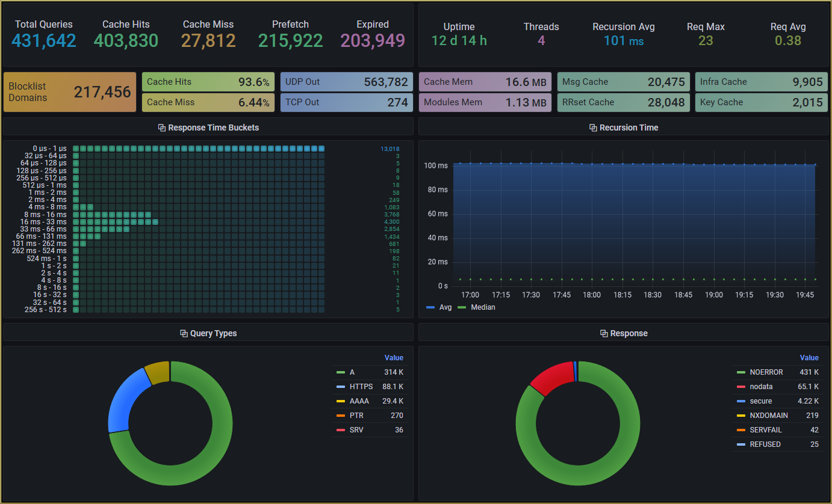
Task: Click the Total Queries stat value
Action: coord(44,41)
